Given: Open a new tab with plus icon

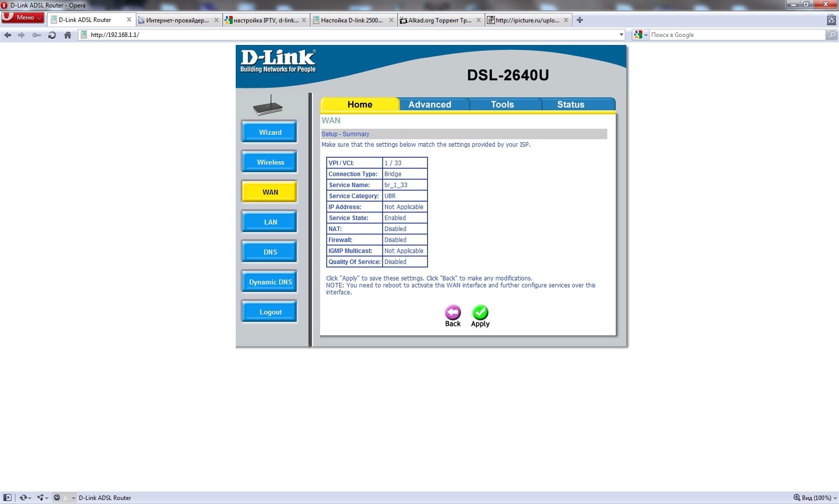Looking at the screenshot, I should click(x=580, y=20).
